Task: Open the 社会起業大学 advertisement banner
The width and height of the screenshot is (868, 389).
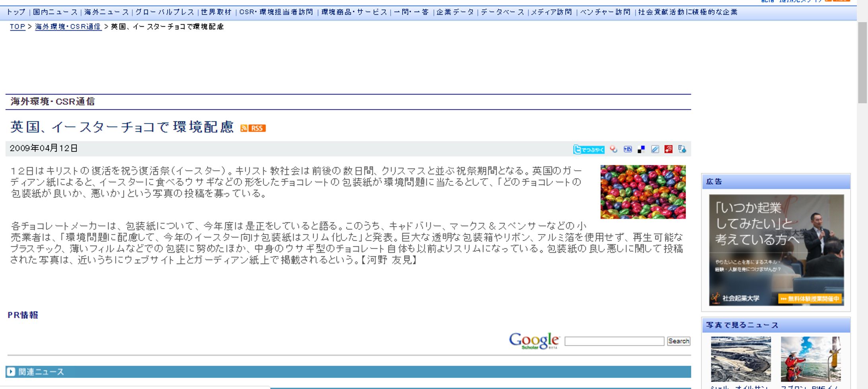Action: pos(776,250)
